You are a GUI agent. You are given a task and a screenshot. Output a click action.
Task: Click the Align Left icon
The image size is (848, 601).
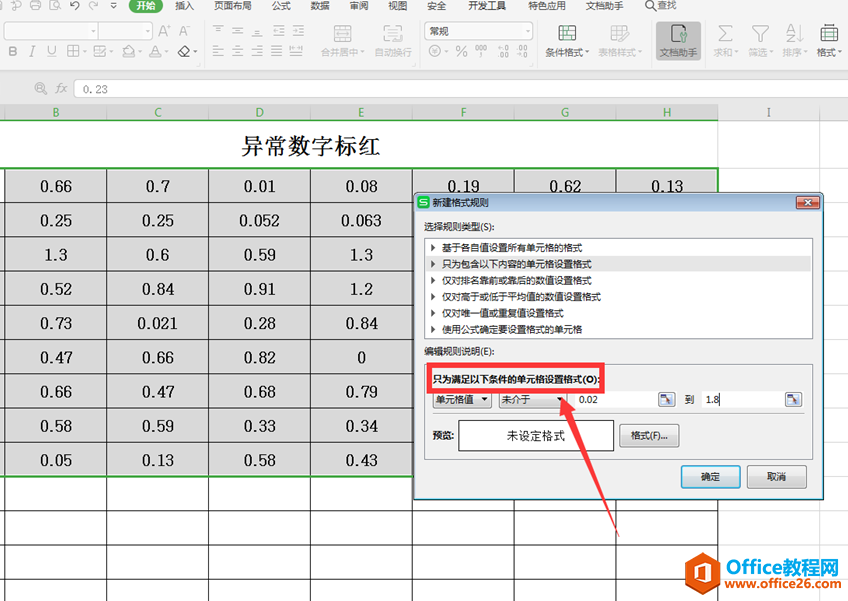218,51
